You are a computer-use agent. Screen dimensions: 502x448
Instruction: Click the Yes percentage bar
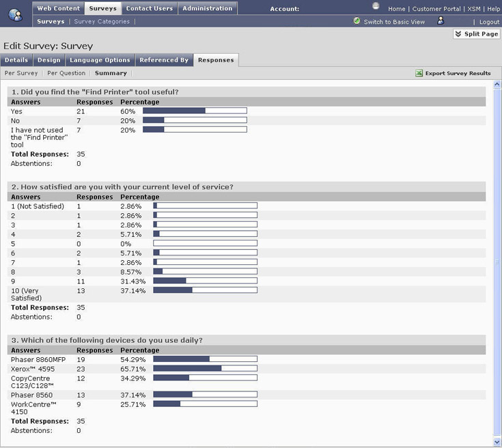(195, 111)
